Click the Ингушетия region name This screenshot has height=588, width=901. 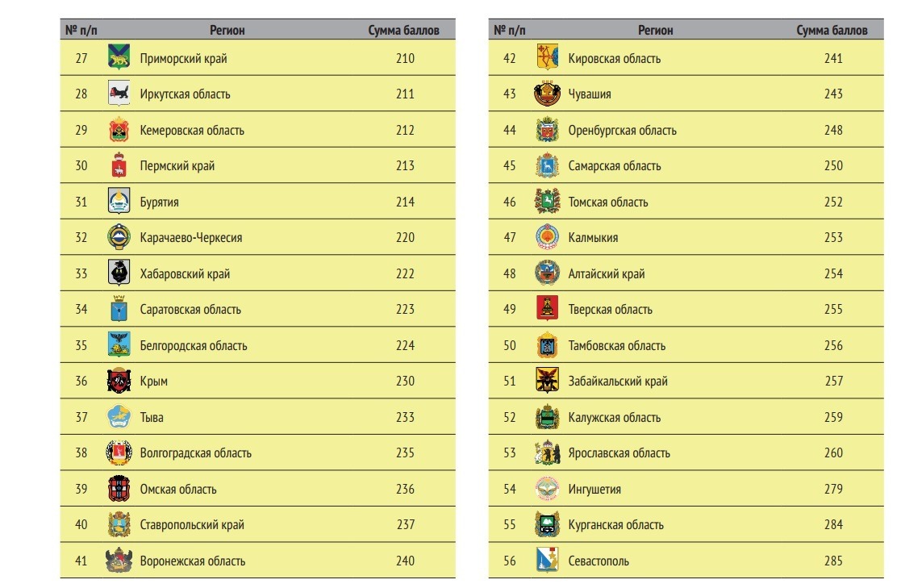594,489
